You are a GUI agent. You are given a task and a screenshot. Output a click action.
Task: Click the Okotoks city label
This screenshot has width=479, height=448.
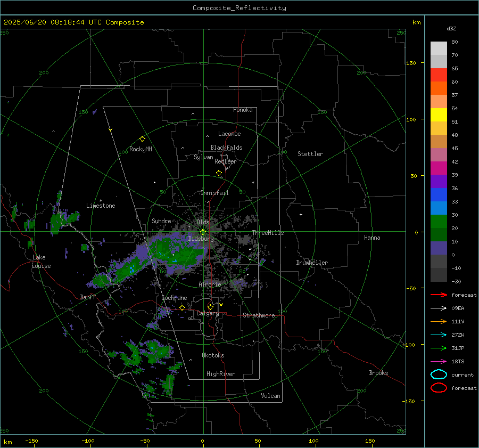tap(213, 355)
